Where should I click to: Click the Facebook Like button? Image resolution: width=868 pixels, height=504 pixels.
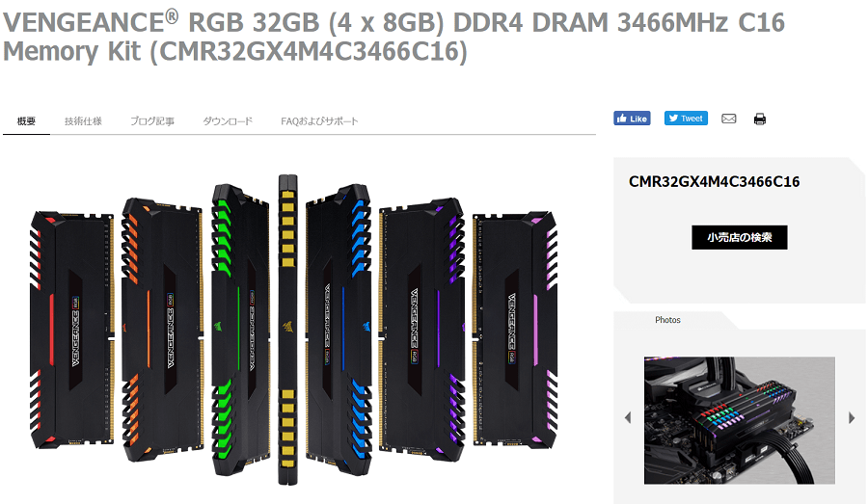(632, 119)
